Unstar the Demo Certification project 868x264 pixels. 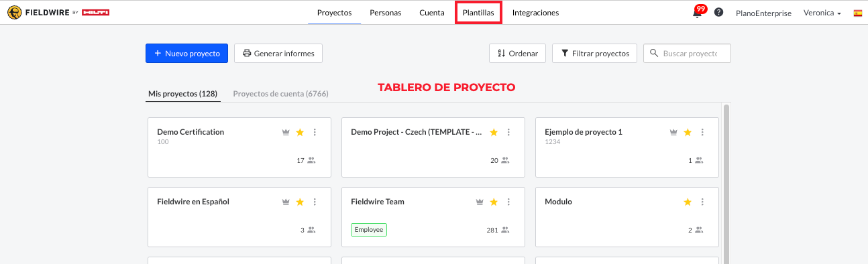[x=300, y=132]
